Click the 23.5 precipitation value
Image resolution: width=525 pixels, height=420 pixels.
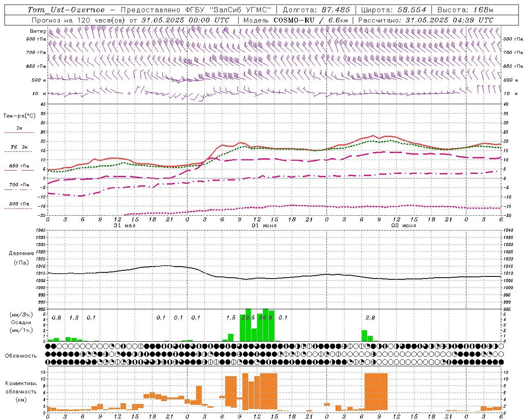pos(248,318)
